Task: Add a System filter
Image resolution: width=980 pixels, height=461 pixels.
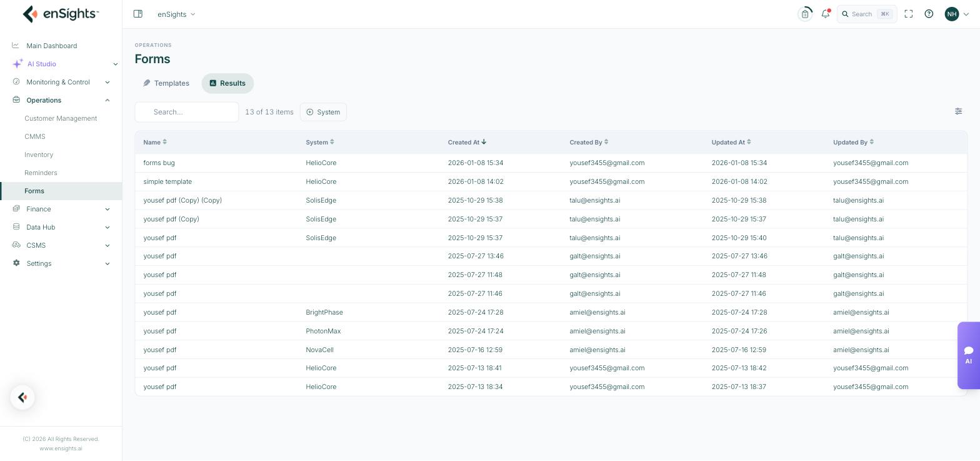Action: click(323, 112)
